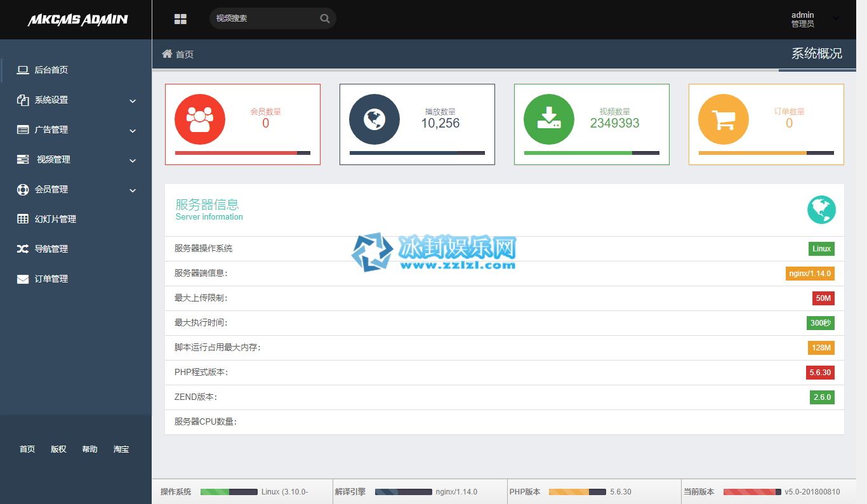This screenshot has width=867, height=504.
Task: Click the globe icon in the server info panel
Action: [821, 209]
